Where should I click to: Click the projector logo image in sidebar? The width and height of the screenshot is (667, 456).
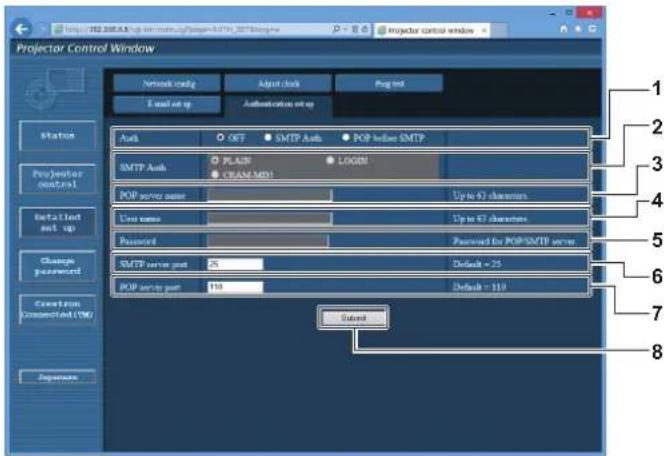coord(55,88)
